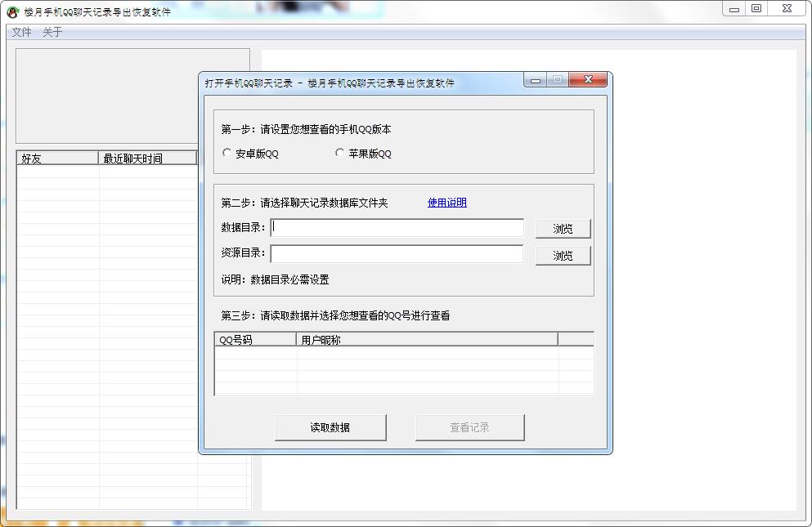The image size is (812, 527).
Task: Close the main application window
Action: (x=787, y=9)
